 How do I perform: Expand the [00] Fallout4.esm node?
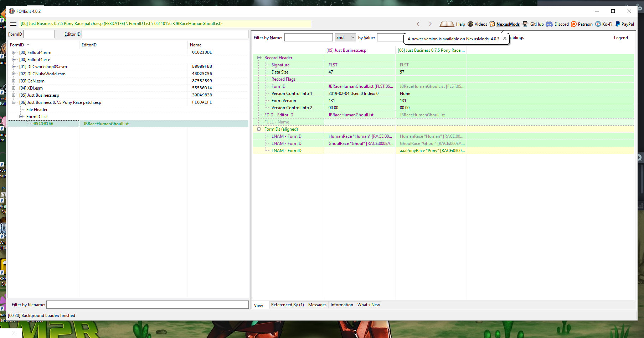click(14, 52)
